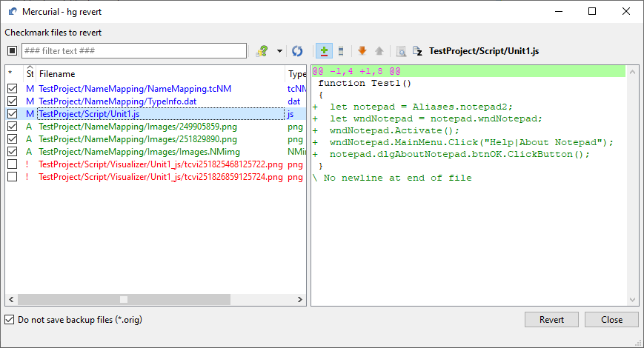The width and height of the screenshot is (644, 348).
Task: Click into the filter text field
Action: click(x=133, y=51)
